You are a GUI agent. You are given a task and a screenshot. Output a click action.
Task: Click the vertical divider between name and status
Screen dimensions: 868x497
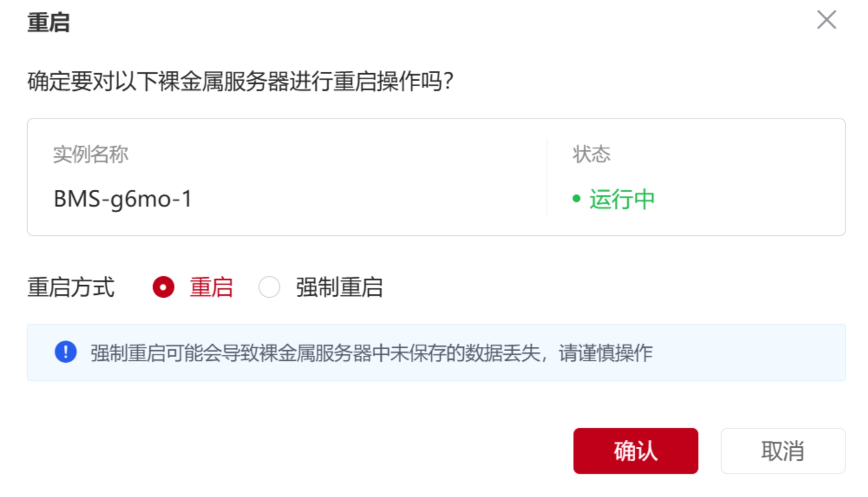(x=547, y=177)
